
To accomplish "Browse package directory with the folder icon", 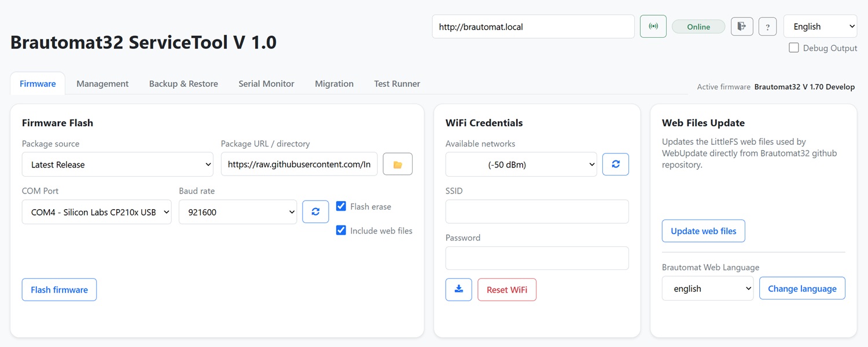I will [398, 165].
